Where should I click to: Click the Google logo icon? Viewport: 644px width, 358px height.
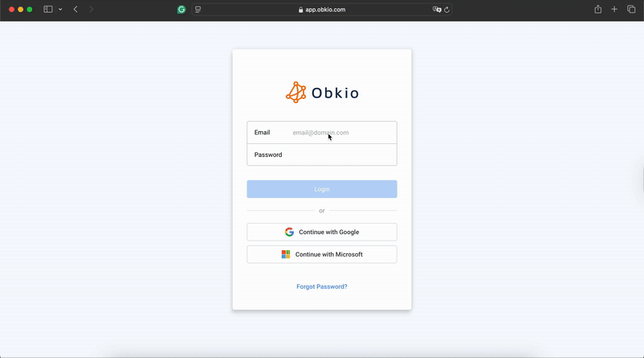tap(289, 232)
